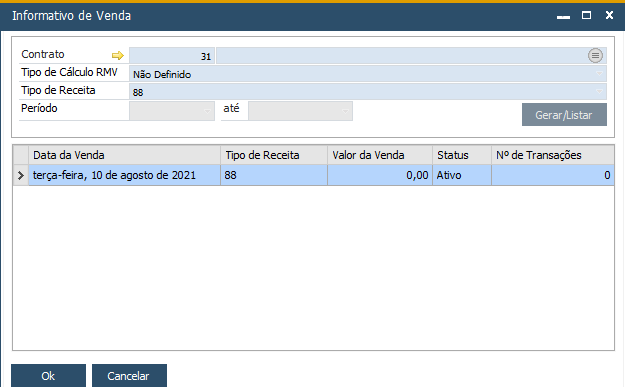
Task: Click the Tipo de Receita column header
Action: (274, 155)
